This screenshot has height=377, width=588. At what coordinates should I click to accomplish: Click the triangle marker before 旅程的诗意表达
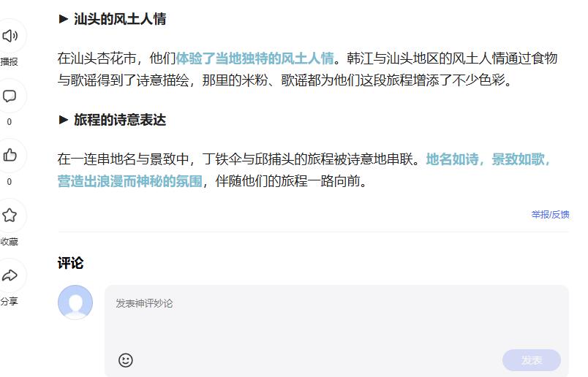coord(64,120)
